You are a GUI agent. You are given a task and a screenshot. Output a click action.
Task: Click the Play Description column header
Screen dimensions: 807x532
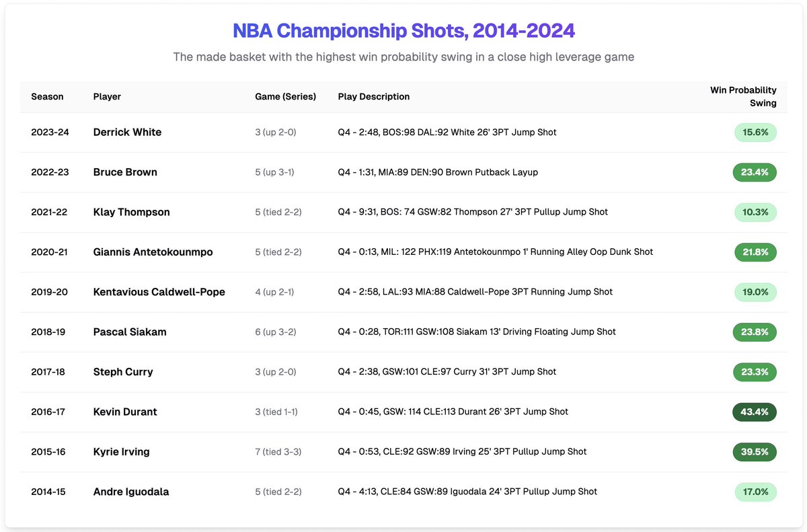coord(373,97)
